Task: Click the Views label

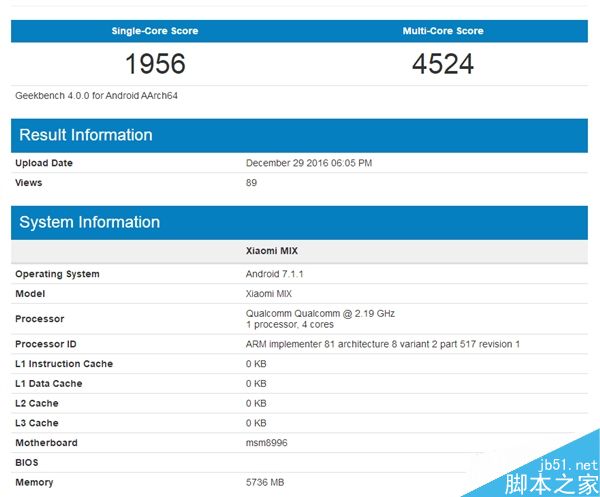Action: (x=29, y=183)
